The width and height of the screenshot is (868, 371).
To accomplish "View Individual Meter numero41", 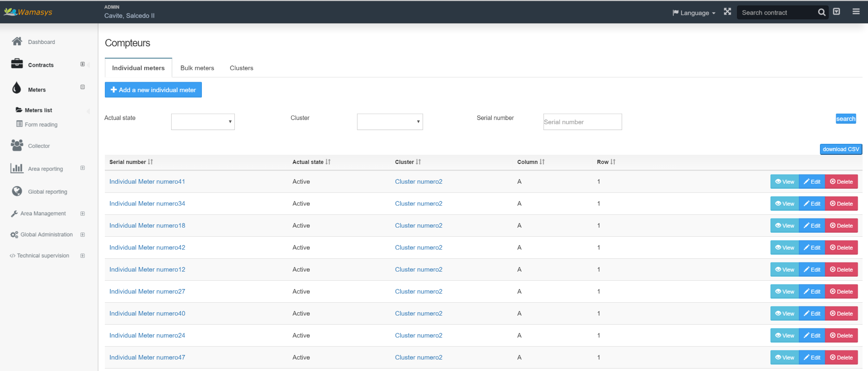I will click(785, 182).
